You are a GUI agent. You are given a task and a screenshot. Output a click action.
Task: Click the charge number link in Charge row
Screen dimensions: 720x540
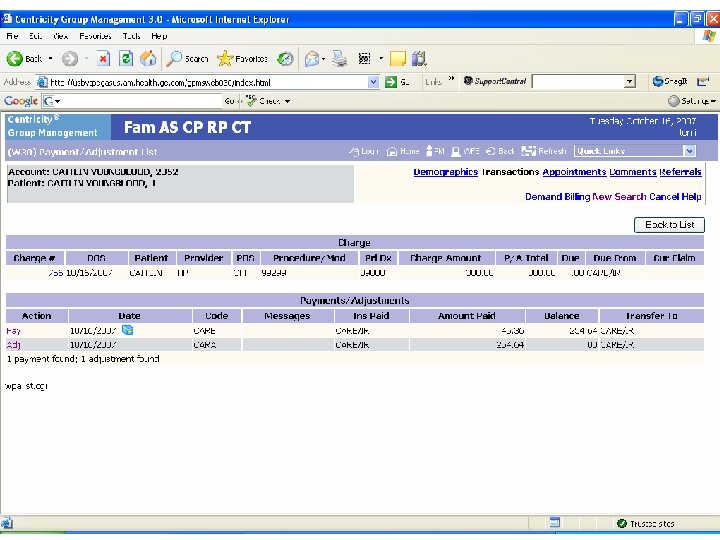pyautogui.click(x=56, y=273)
